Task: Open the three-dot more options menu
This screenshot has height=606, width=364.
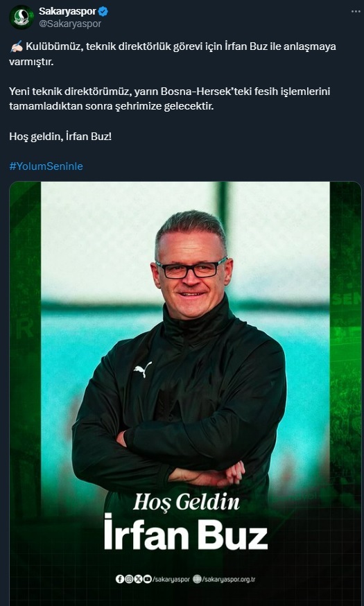Action: coord(356,12)
